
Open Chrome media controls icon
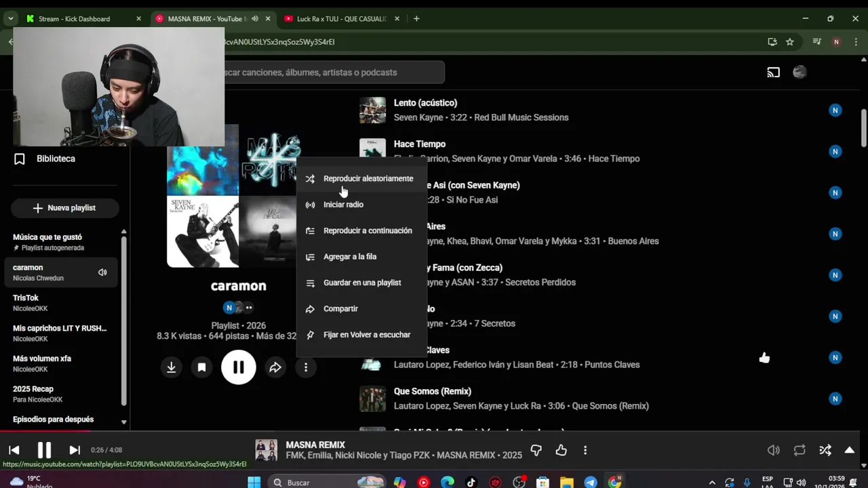coord(816,42)
